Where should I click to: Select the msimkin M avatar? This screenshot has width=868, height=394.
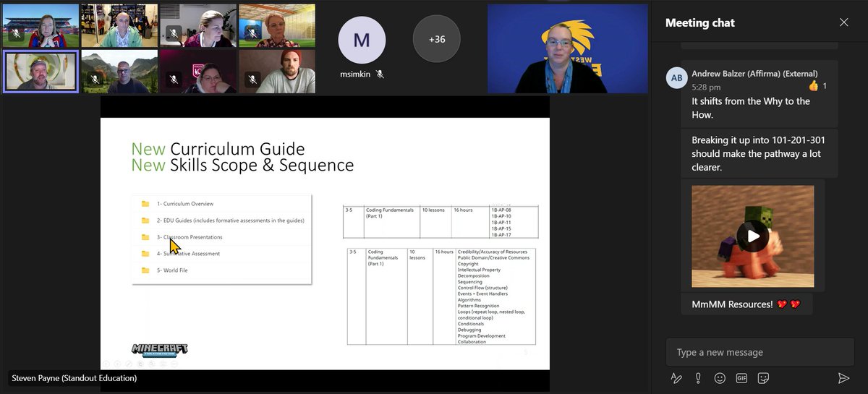click(x=362, y=40)
